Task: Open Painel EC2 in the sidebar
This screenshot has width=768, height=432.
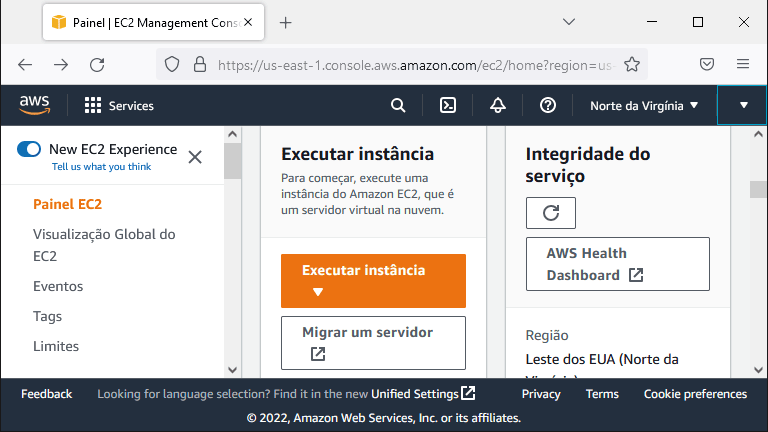Action: coord(68,204)
